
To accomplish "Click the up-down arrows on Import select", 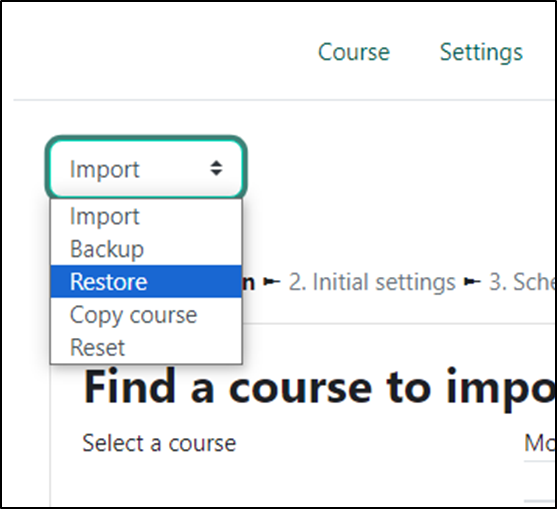I will [x=216, y=168].
